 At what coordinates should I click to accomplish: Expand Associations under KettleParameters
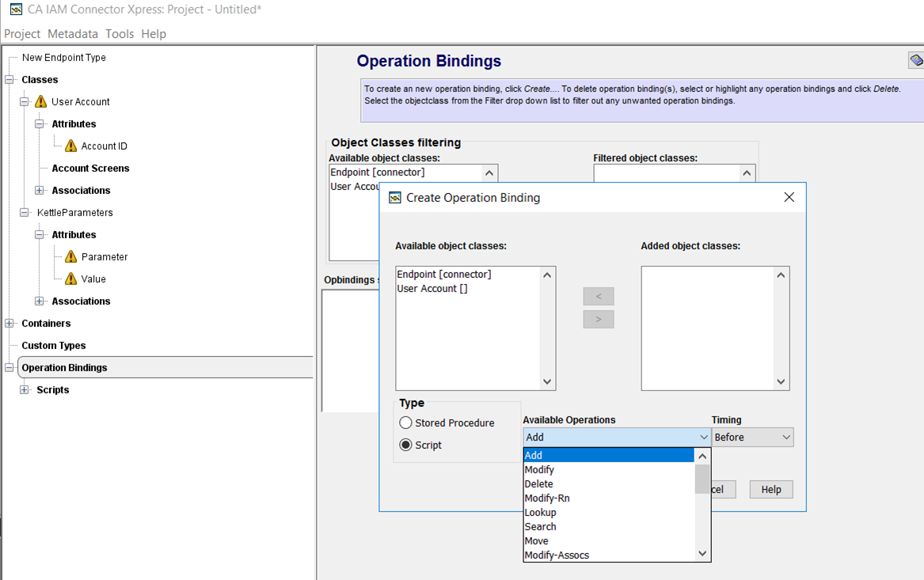pos(39,301)
